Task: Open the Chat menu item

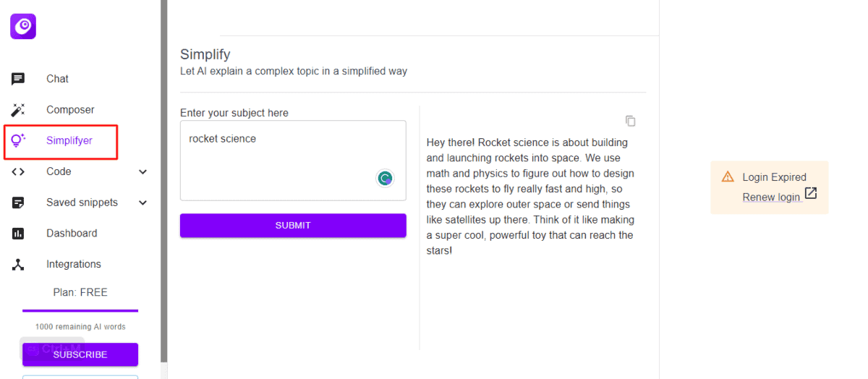Action: [x=58, y=79]
